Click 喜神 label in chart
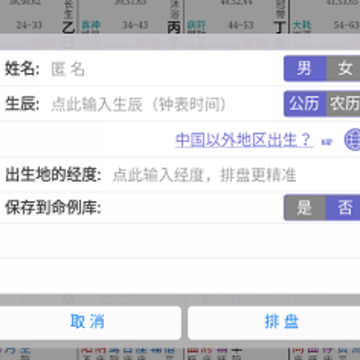360x360 pixels. [x=91, y=26]
